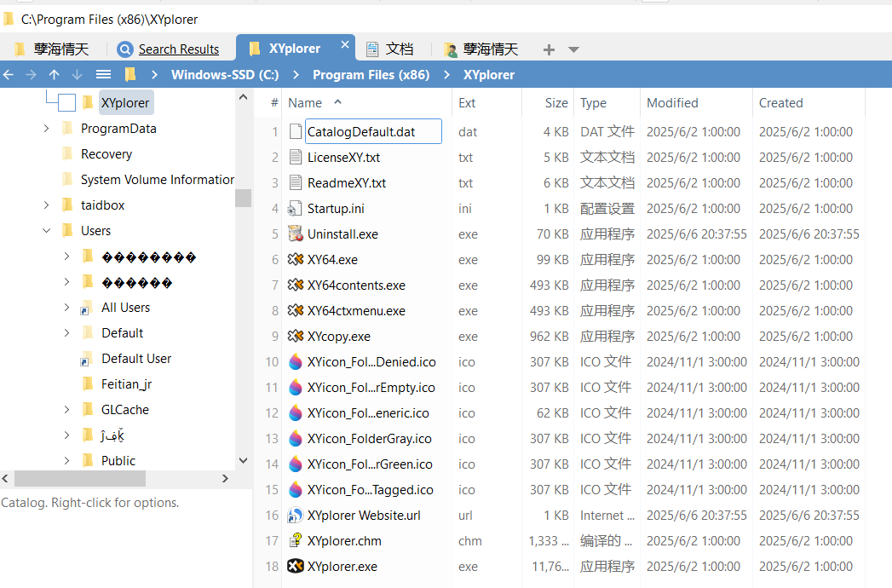Click the tree horizontal scrollbar thumb
The width and height of the screenshot is (892, 588).
(79, 479)
